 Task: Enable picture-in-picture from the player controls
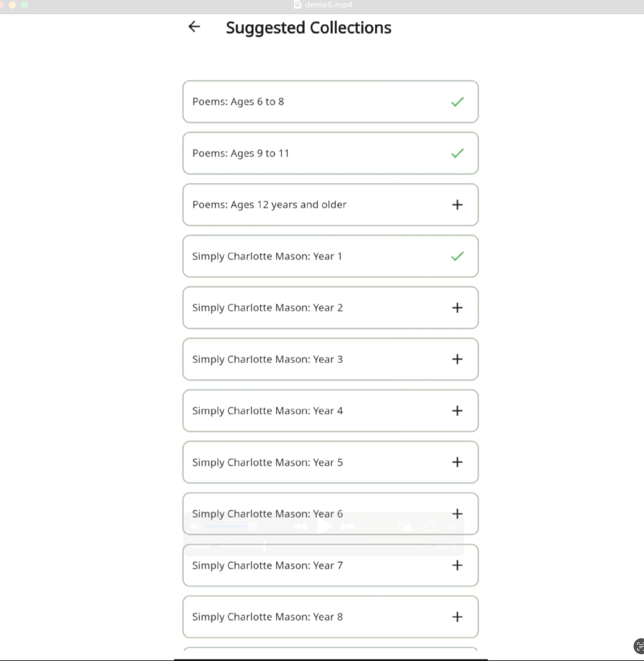[405, 526]
